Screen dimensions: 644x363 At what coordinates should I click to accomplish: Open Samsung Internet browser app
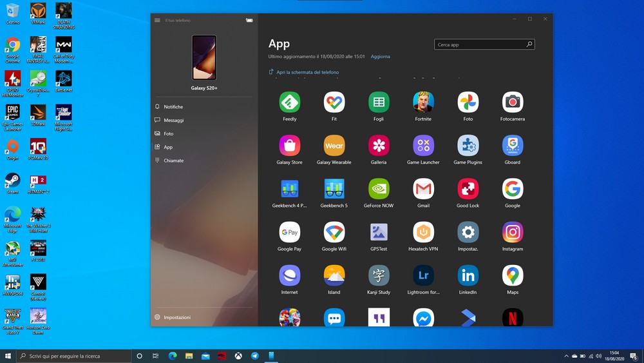click(x=290, y=275)
